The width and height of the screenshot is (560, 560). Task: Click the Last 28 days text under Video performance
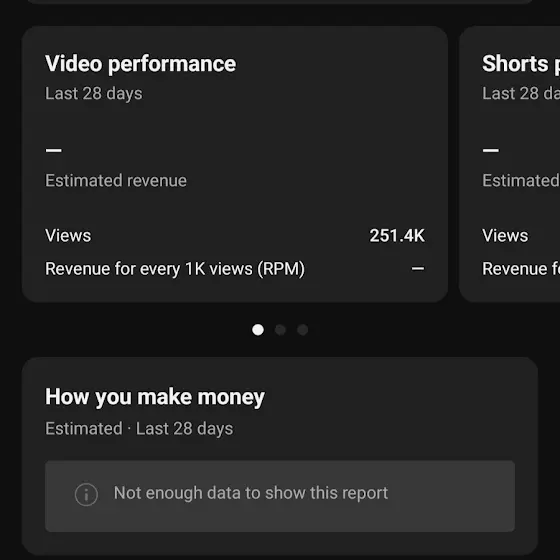pos(94,94)
